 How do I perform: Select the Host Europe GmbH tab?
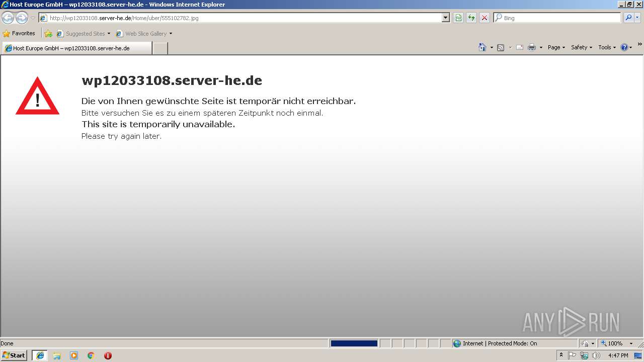[76, 48]
